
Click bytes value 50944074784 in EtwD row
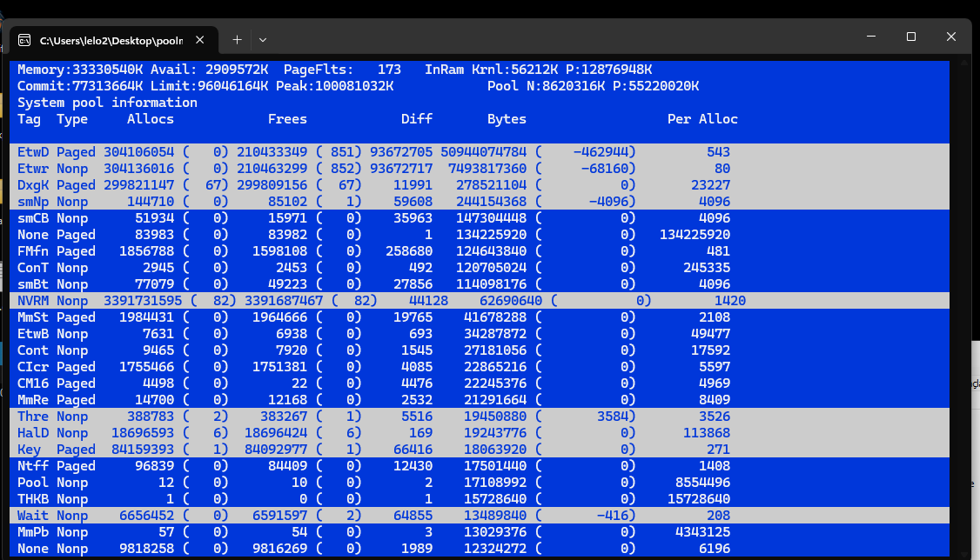pyautogui.click(x=484, y=152)
